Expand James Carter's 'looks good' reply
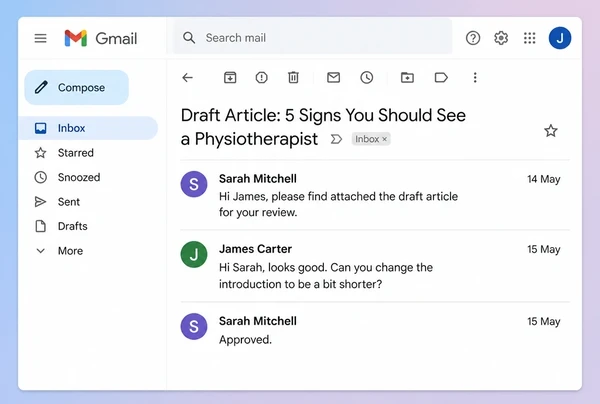The image size is (600, 404). tap(326, 275)
